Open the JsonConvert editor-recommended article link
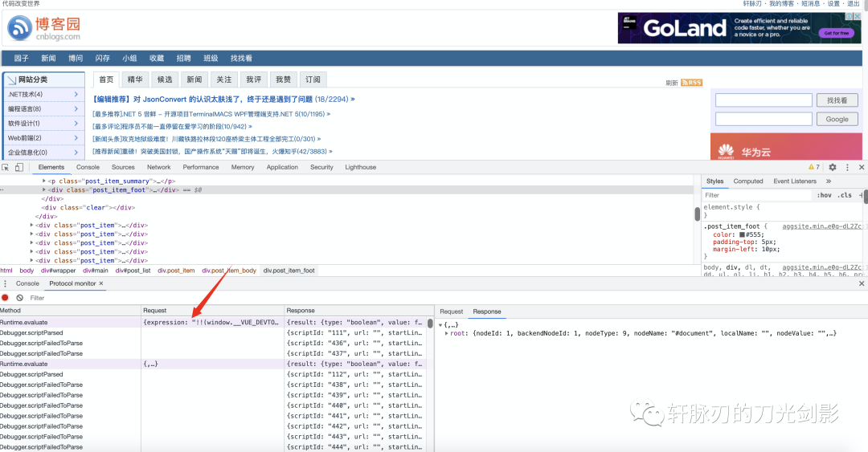 pos(223,100)
